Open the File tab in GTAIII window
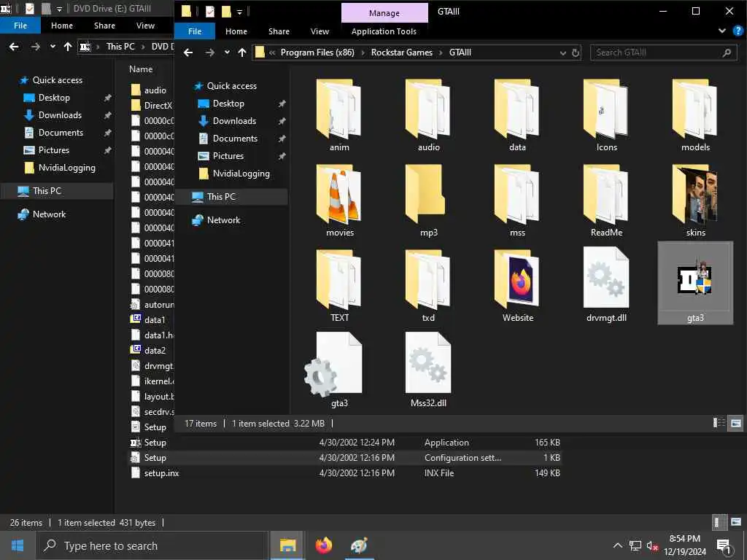This screenshot has height=560, width=747. click(195, 31)
